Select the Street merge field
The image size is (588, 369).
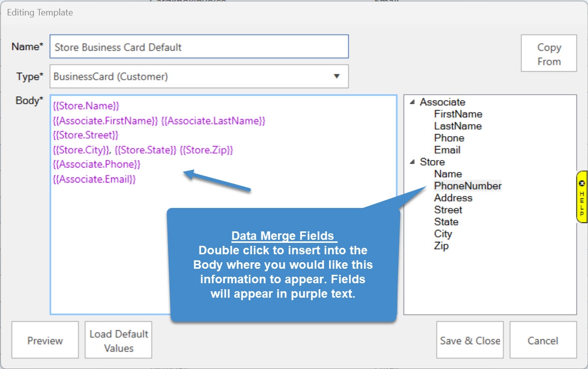pos(448,210)
